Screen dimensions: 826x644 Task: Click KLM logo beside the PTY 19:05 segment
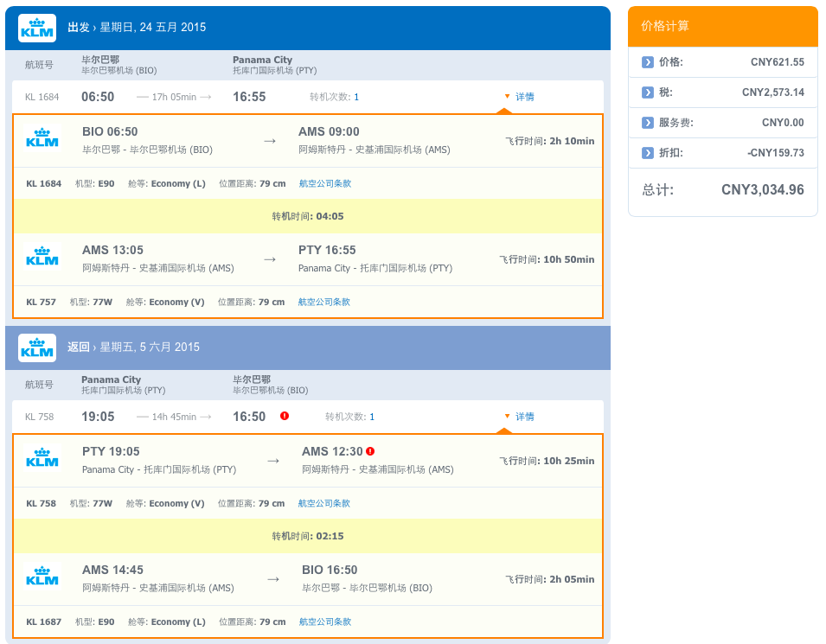pyautogui.click(x=42, y=458)
